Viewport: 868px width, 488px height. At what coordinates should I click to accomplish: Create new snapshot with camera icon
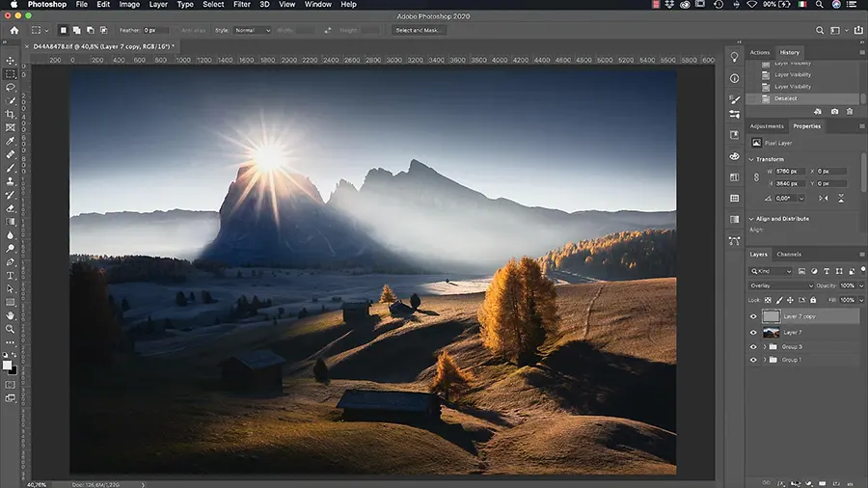tap(834, 111)
